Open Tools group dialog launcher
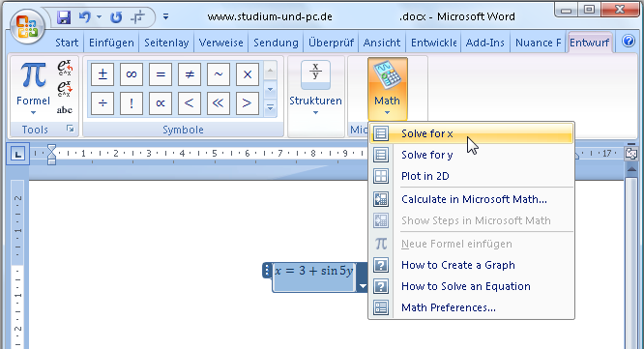The height and width of the screenshot is (349, 644). point(71,129)
